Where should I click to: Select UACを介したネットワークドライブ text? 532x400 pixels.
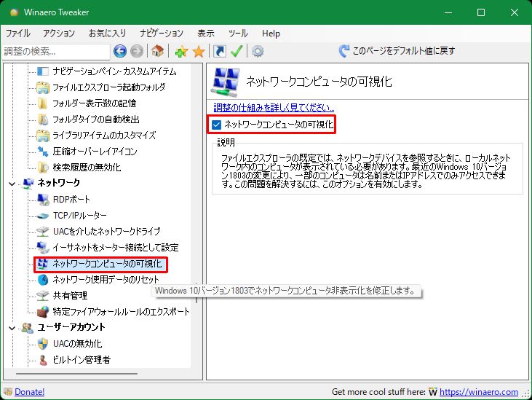106,232
